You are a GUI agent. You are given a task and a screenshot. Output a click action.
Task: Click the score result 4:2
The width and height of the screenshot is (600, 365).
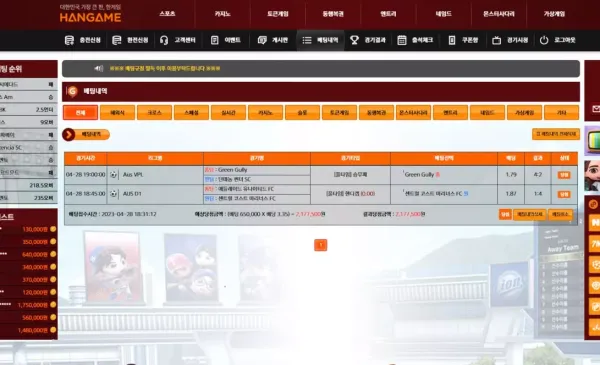click(538, 174)
